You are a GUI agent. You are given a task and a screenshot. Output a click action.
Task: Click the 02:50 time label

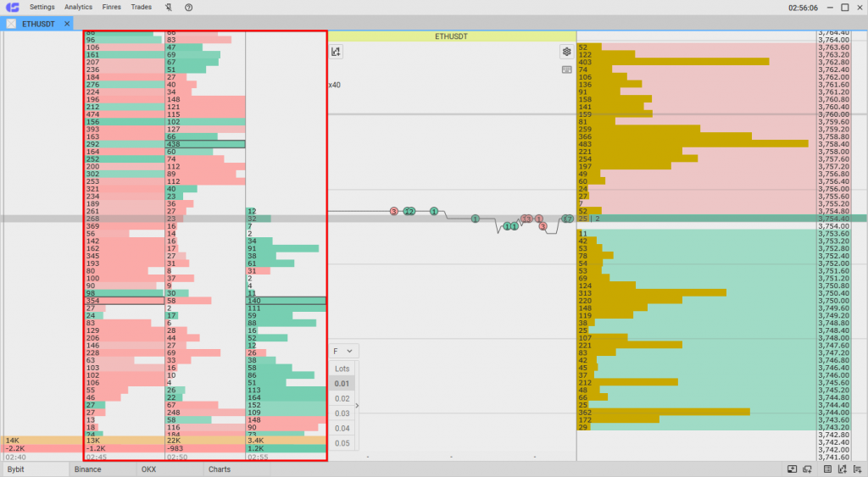177,457
